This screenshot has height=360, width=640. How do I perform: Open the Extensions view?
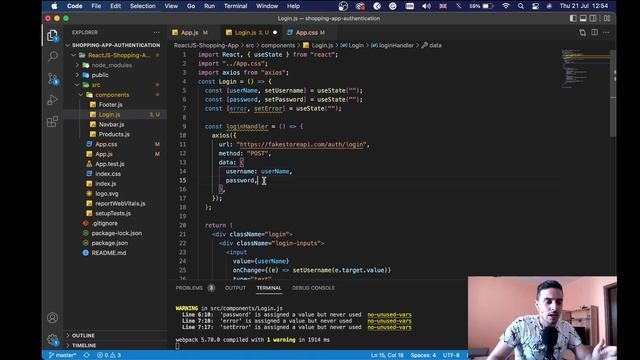click(53, 122)
